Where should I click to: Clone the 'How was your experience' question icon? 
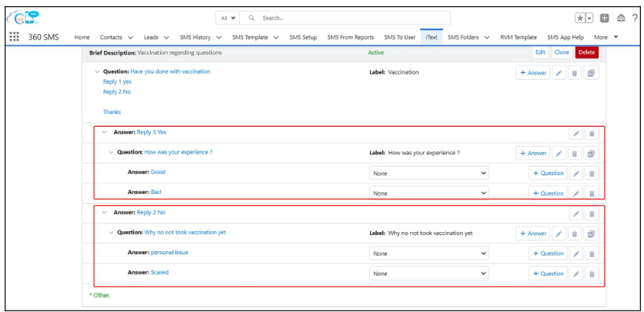(591, 153)
